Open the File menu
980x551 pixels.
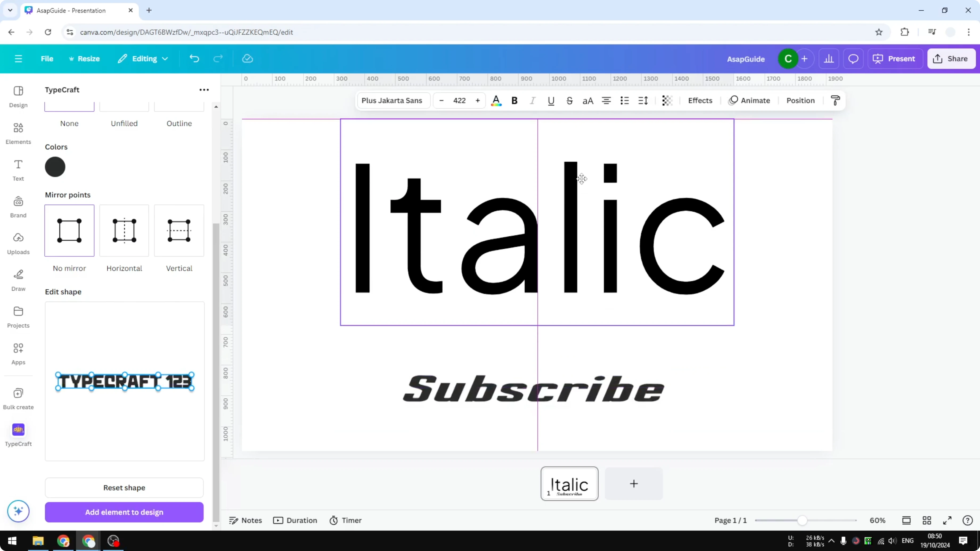(47, 59)
